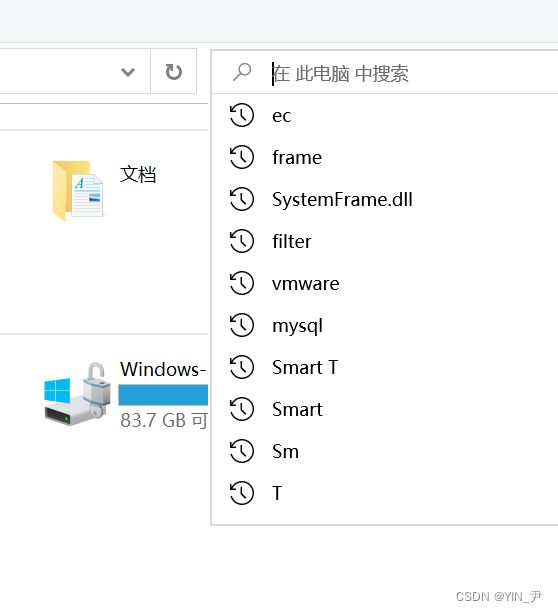Select 'Smart T' search history item
The image size is (558, 612).
[x=385, y=367]
